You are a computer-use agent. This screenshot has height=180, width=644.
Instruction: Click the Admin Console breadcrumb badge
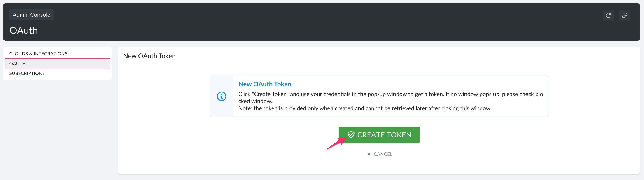31,14
